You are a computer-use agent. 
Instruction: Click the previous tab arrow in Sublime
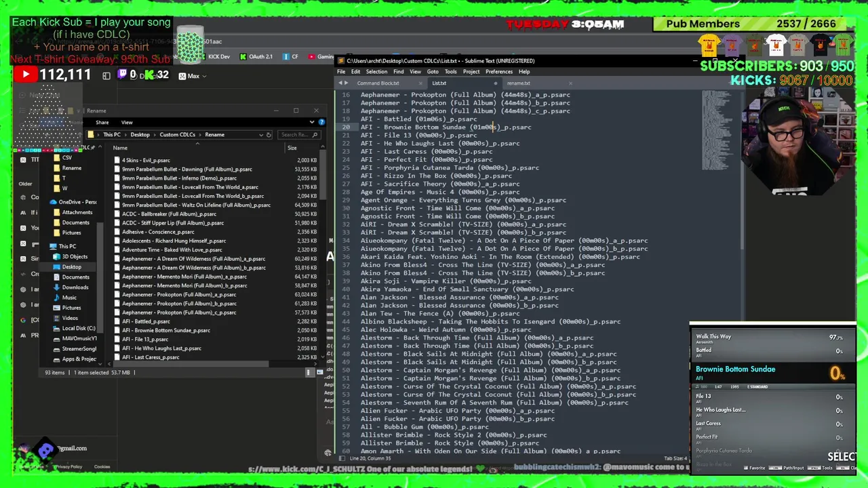pos(340,83)
